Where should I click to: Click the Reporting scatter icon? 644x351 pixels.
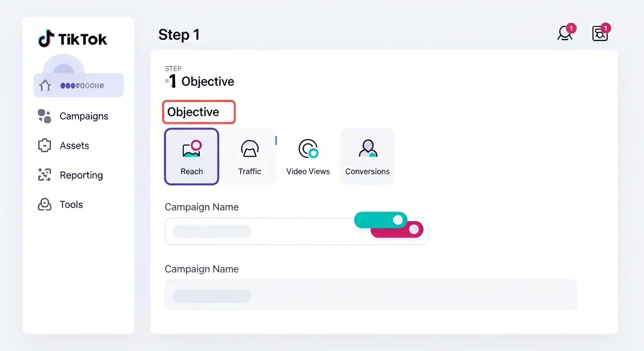point(44,175)
